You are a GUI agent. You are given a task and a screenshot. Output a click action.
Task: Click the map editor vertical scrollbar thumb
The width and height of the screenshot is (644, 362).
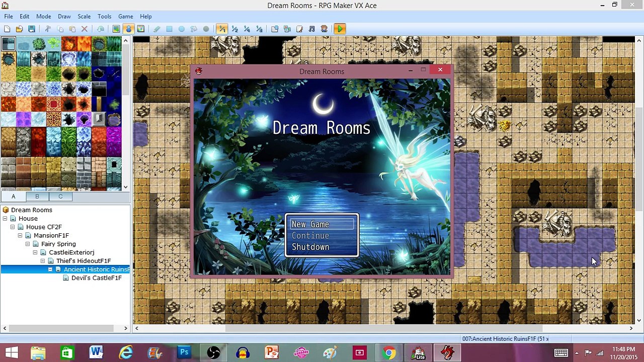pos(639,160)
